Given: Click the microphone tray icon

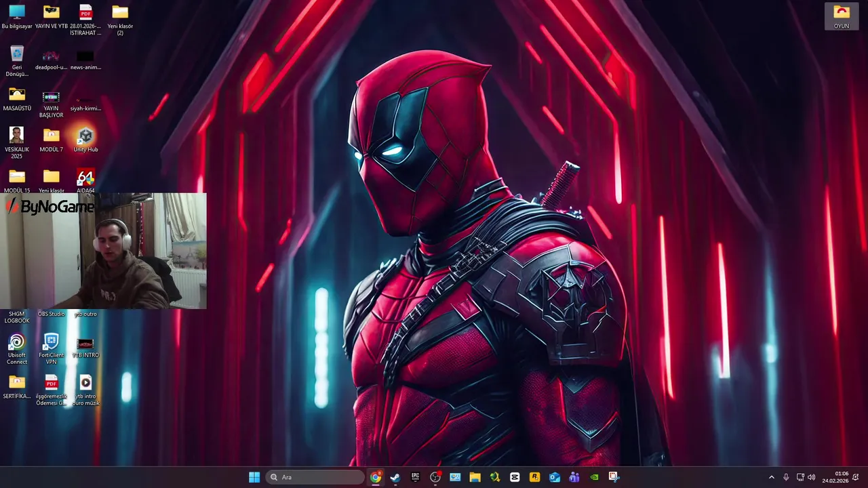Looking at the screenshot, I should tap(786, 477).
